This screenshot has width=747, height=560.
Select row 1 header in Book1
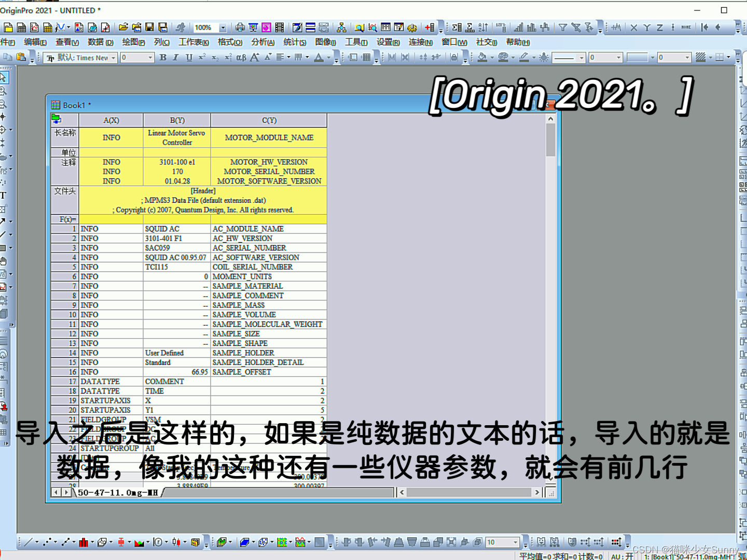click(x=65, y=229)
